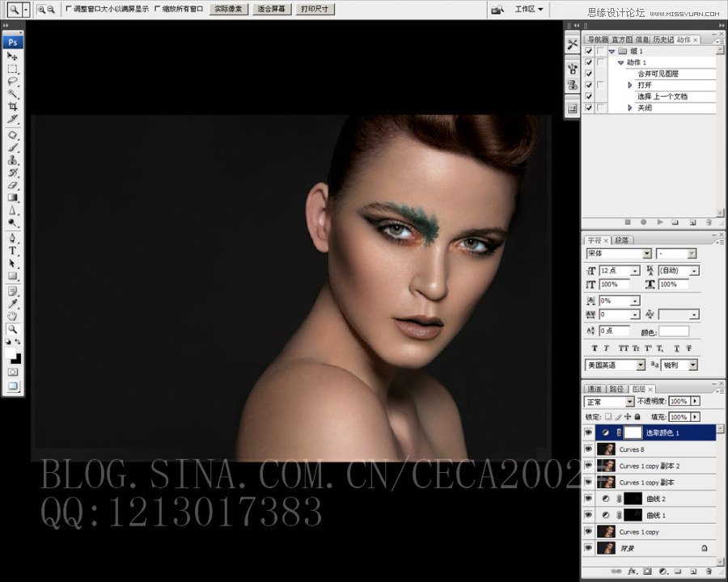Screen dimensions: 728x582
Task: Apply faux bold in Character panel
Action: pos(595,348)
